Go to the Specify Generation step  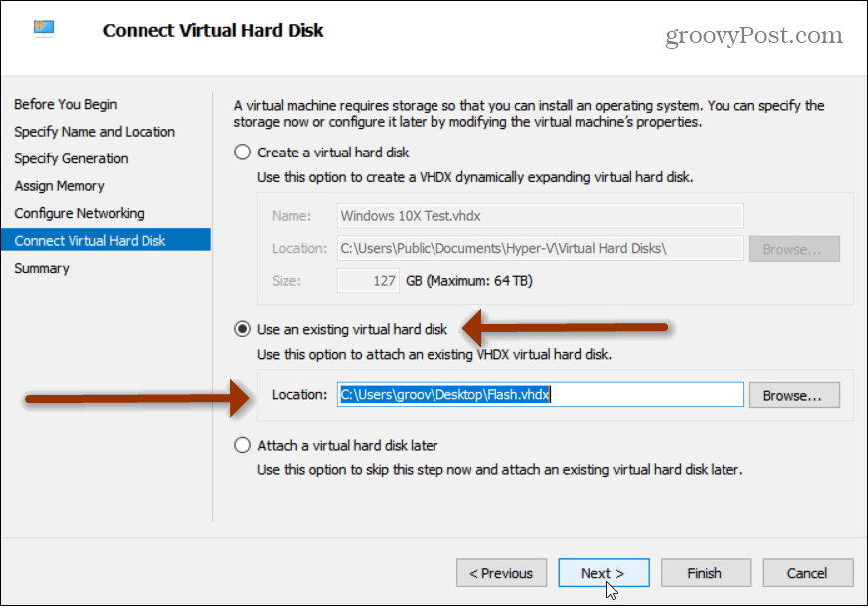pyautogui.click(x=71, y=158)
